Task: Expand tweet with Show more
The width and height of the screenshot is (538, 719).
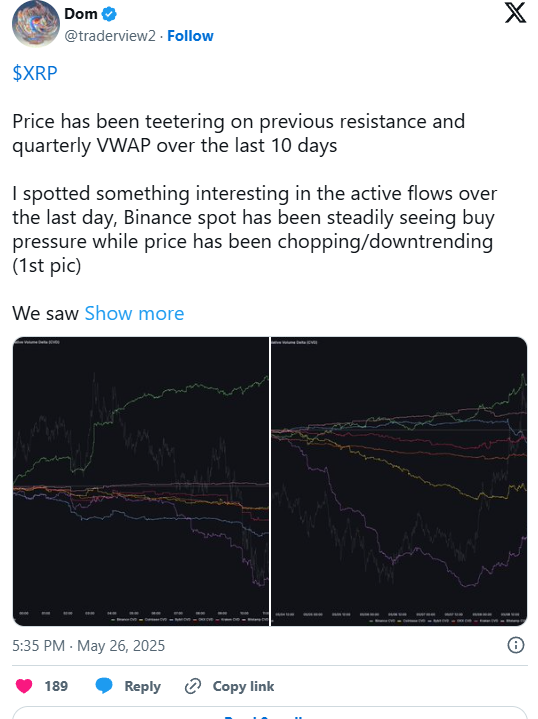Action: click(x=134, y=313)
